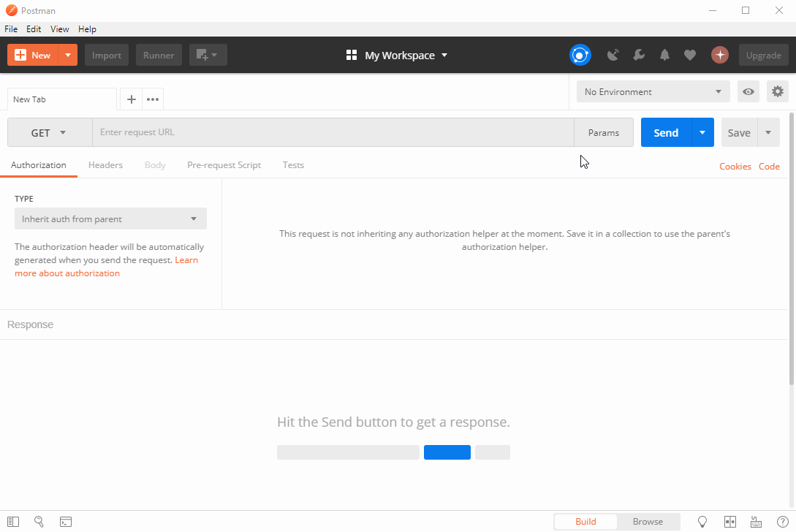
Task: Expand the Send options arrow
Action: (702, 132)
